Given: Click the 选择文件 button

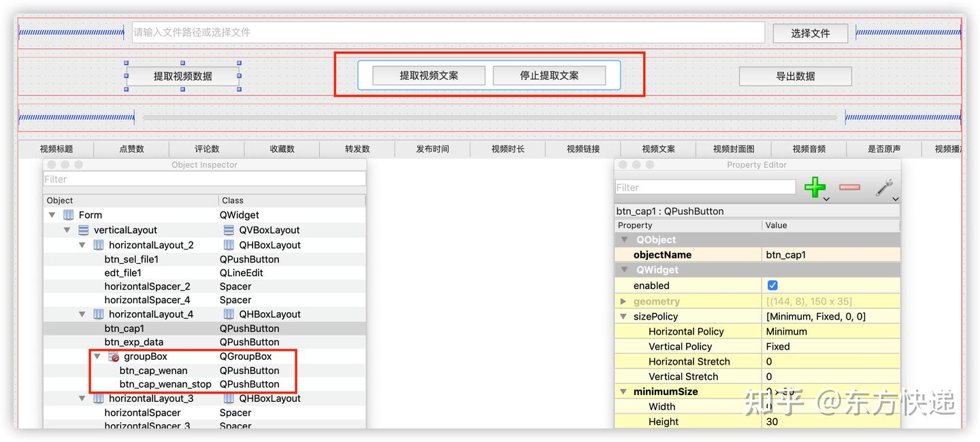Looking at the screenshot, I should [x=810, y=32].
